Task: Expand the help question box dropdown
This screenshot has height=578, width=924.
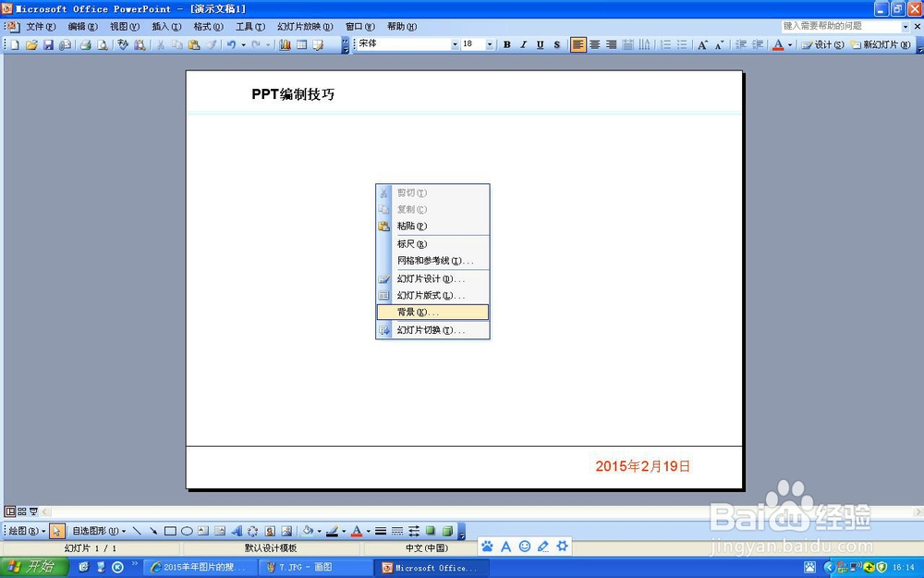Action: pyautogui.click(x=906, y=27)
